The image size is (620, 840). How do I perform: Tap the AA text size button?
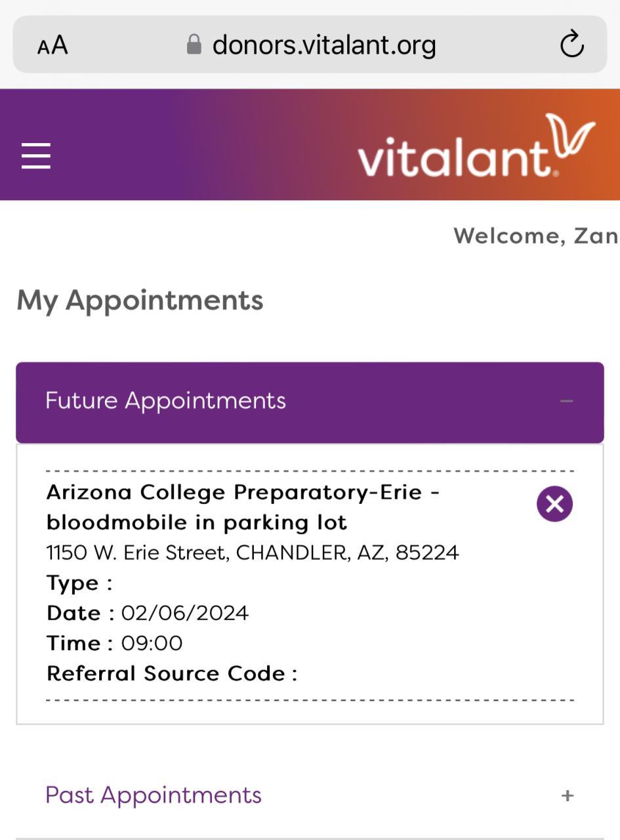click(x=52, y=45)
